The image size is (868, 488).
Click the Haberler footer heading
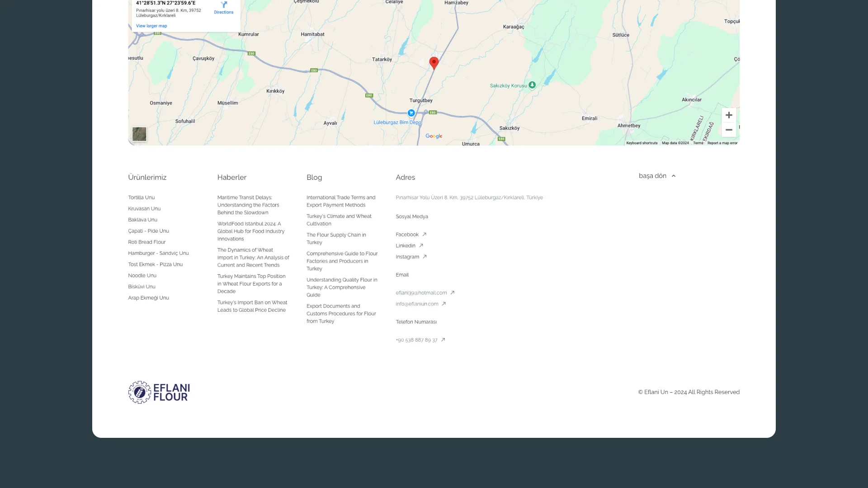point(232,178)
